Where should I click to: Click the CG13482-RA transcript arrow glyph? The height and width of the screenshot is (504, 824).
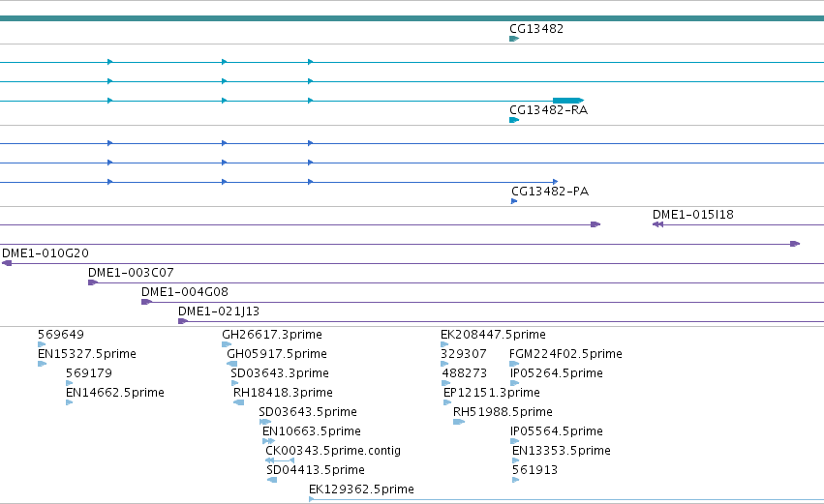[514, 120]
